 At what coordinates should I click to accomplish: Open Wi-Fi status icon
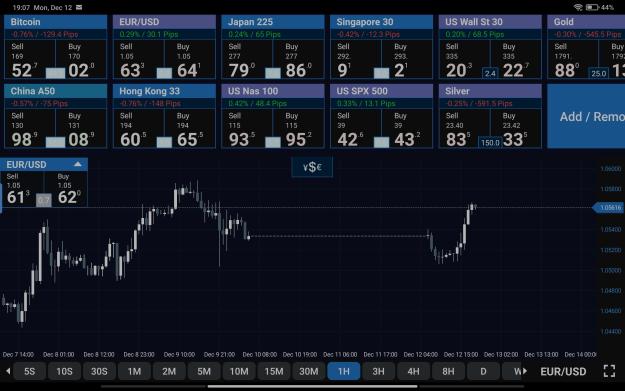(578, 7)
